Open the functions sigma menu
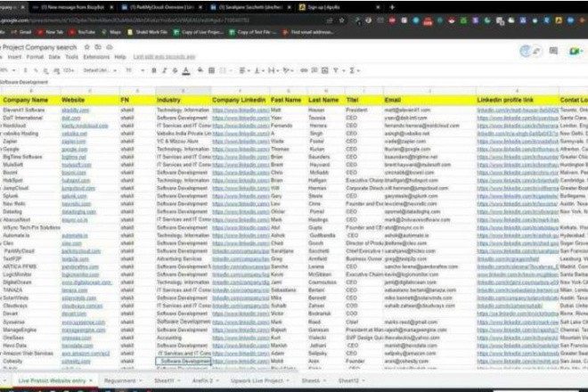 click(x=354, y=70)
